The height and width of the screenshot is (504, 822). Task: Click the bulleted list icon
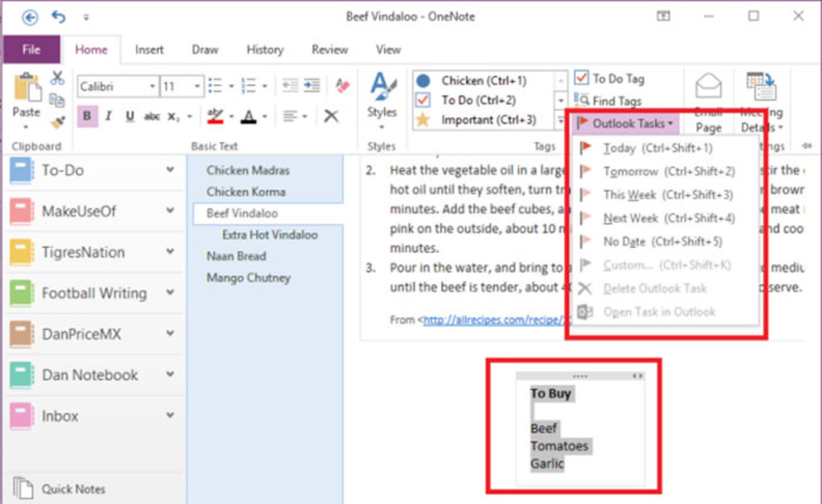pyautogui.click(x=215, y=86)
